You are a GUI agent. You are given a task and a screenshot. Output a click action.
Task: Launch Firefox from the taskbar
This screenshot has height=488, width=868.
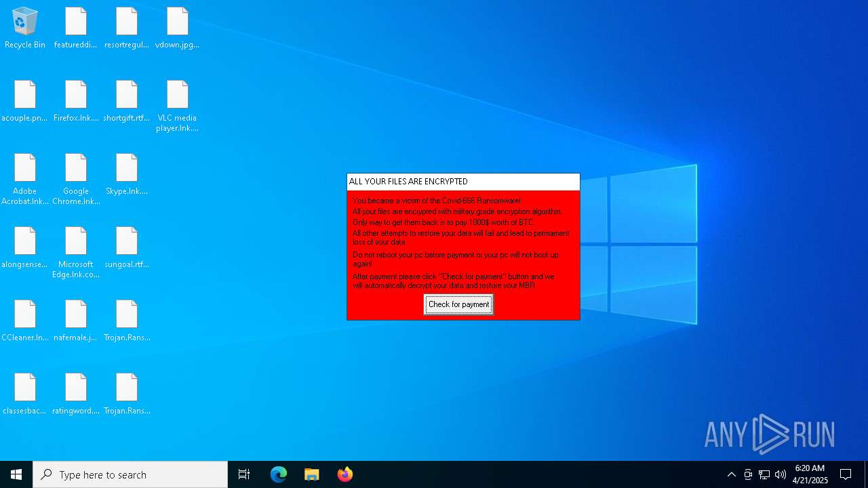(x=345, y=474)
